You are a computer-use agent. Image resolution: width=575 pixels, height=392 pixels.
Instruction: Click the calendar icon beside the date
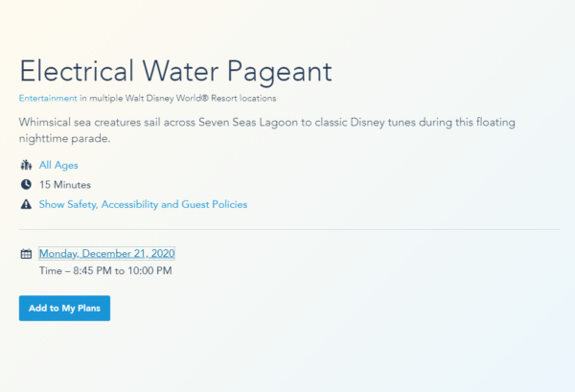[x=25, y=254]
